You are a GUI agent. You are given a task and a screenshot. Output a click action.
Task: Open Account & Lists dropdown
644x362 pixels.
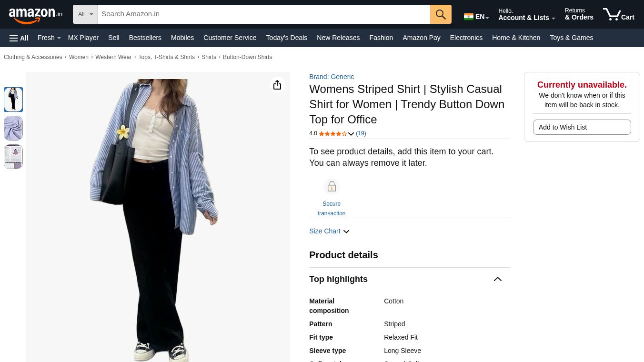[526, 15]
